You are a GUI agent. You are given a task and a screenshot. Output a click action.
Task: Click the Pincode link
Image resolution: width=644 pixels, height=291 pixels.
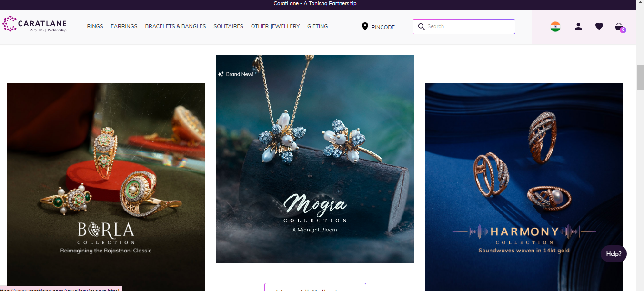(x=383, y=27)
